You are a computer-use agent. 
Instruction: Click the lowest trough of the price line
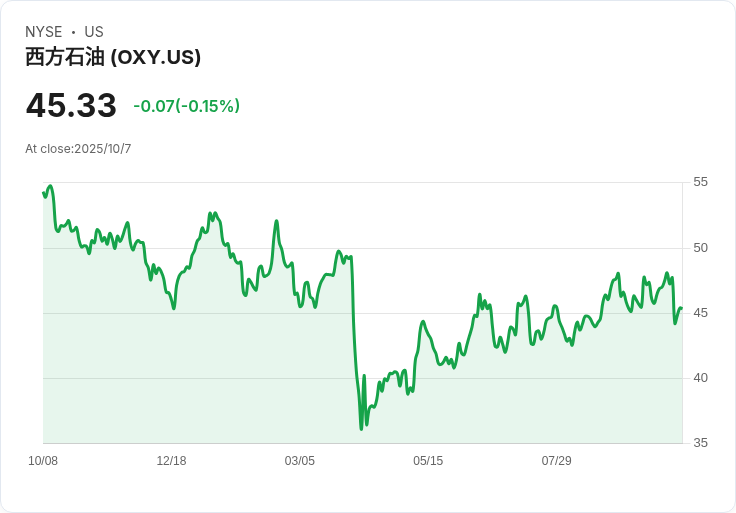pyautogui.click(x=361, y=429)
